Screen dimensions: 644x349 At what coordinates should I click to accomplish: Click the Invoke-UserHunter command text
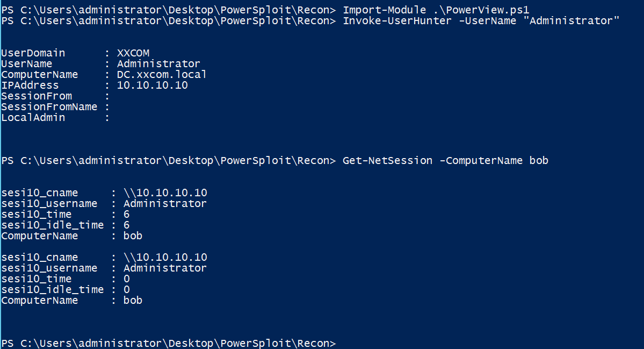click(x=397, y=20)
